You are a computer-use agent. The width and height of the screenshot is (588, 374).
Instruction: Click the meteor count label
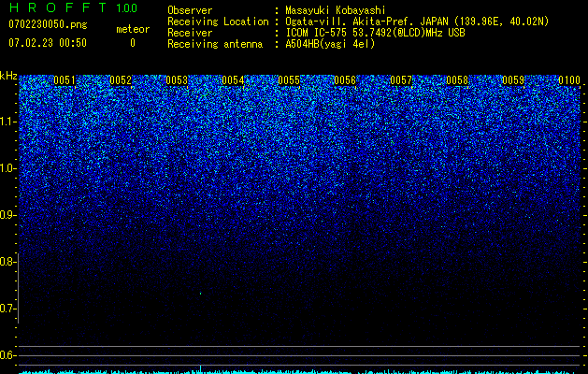pyautogui.click(x=133, y=29)
